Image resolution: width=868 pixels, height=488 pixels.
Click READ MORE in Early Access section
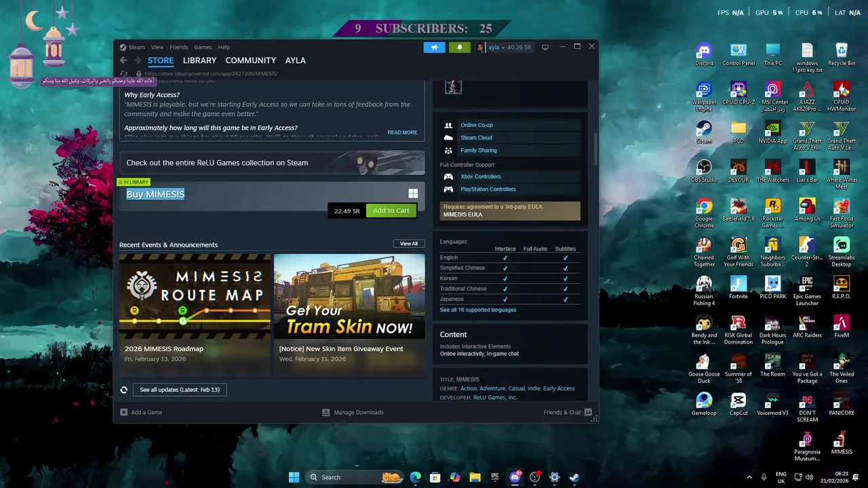coord(402,133)
